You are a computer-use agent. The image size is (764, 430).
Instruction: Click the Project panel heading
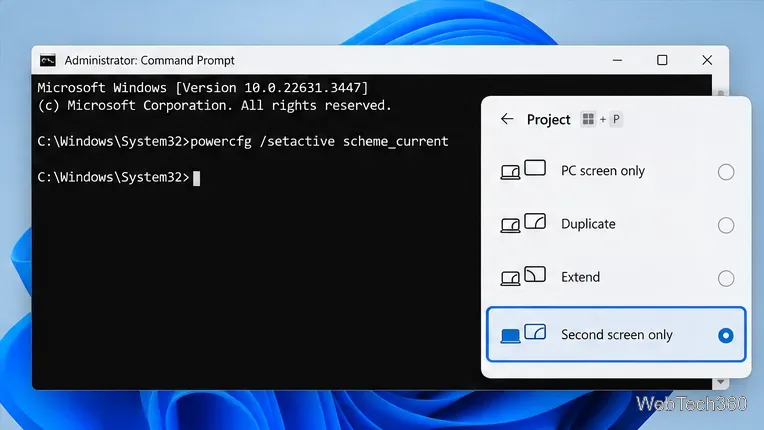(x=548, y=120)
